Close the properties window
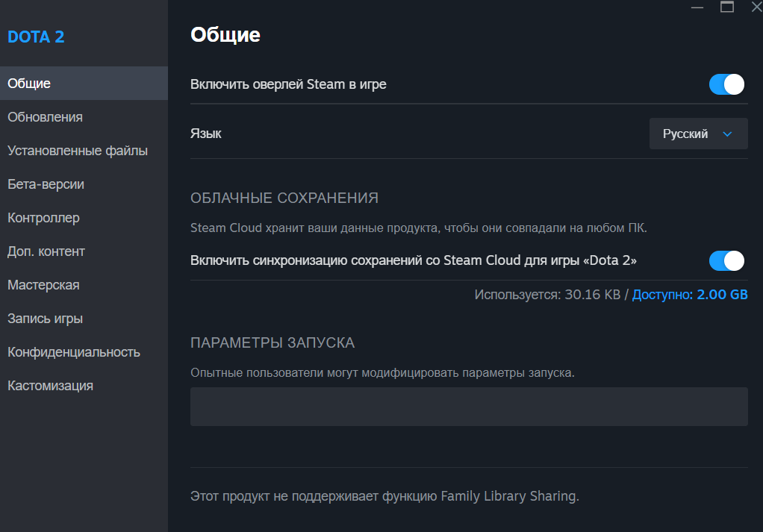 coord(755,7)
